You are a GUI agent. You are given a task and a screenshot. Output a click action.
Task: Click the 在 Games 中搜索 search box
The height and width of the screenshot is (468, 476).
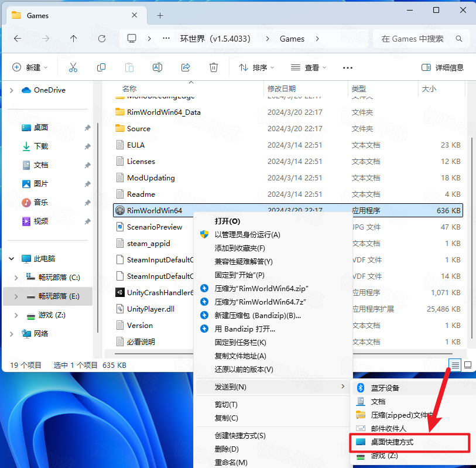[421, 39]
